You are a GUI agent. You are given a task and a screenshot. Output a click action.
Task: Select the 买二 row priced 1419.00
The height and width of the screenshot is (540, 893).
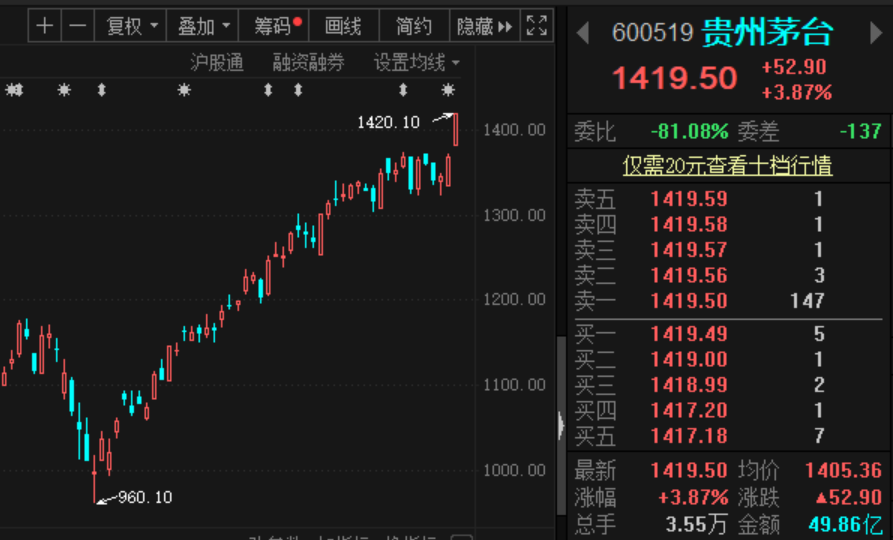pyautogui.click(x=728, y=359)
